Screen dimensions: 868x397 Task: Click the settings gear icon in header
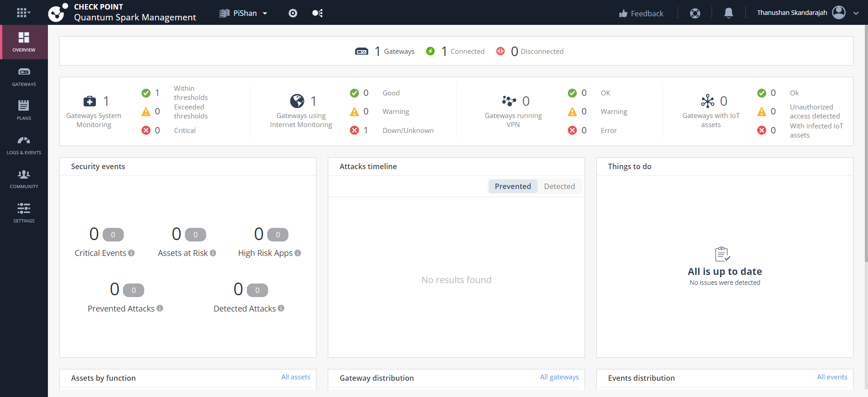(293, 13)
